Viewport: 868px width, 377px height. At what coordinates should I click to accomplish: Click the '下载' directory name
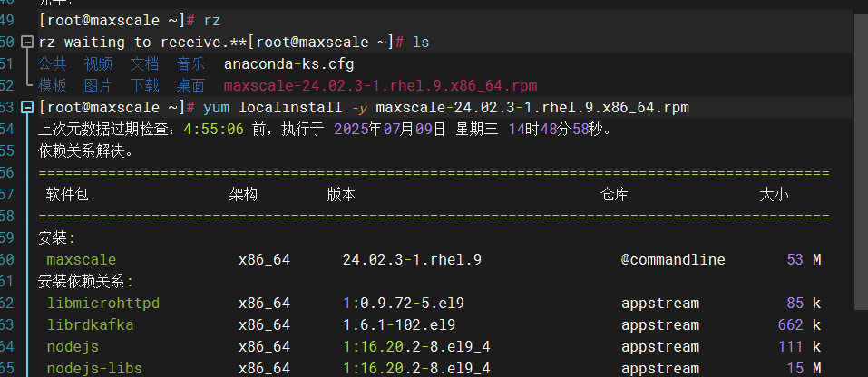(x=145, y=86)
